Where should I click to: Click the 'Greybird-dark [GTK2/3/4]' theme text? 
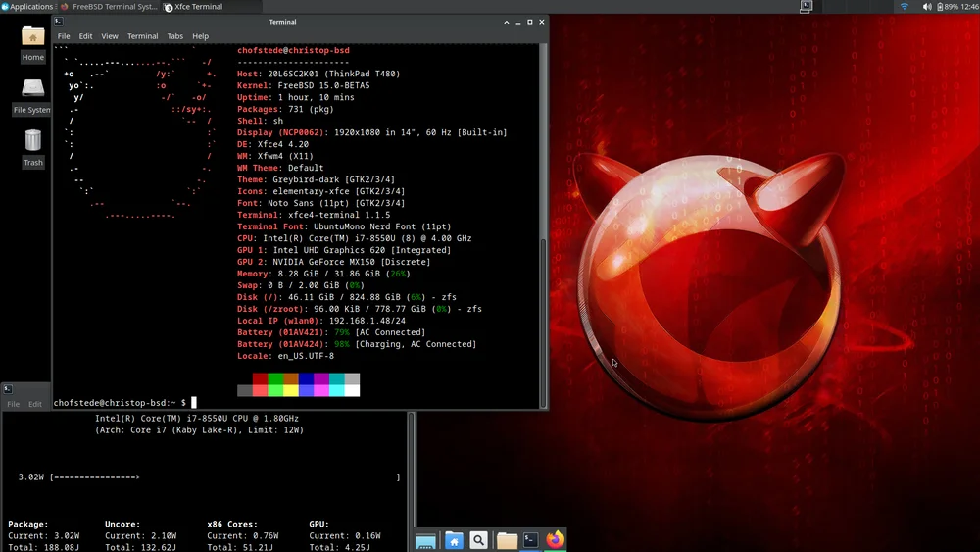[x=334, y=180]
